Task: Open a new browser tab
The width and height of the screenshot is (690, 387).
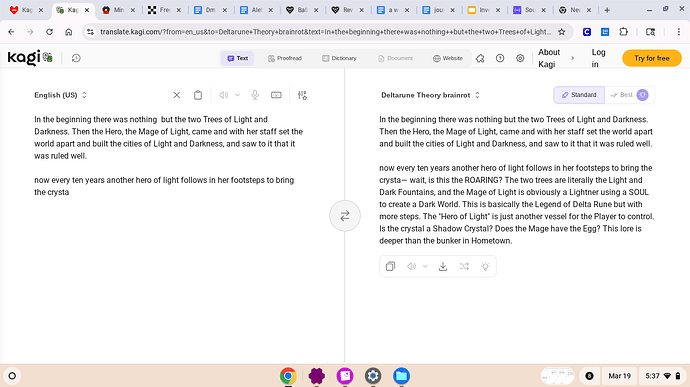Action: point(607,10)
